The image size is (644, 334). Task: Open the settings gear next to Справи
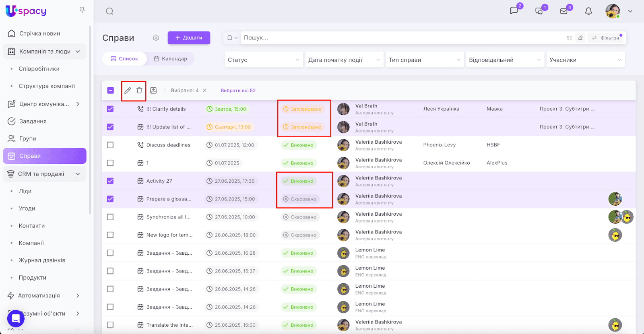156,38
